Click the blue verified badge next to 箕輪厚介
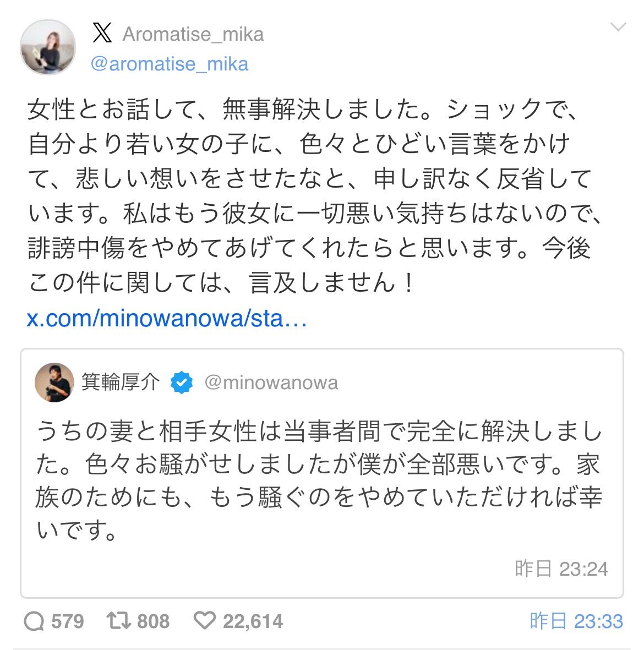644x650 pixels. [182, 382]
